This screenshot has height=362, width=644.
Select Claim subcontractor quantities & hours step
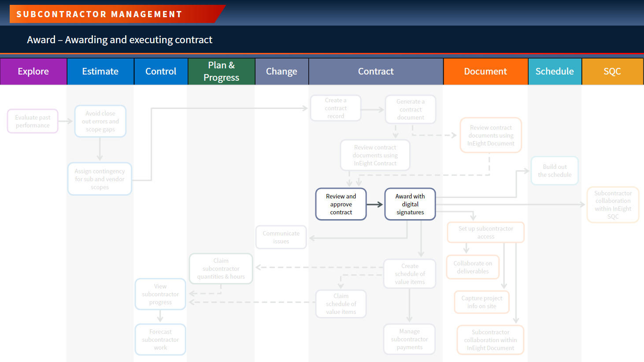pyautogui.click(x=221, y=269)
